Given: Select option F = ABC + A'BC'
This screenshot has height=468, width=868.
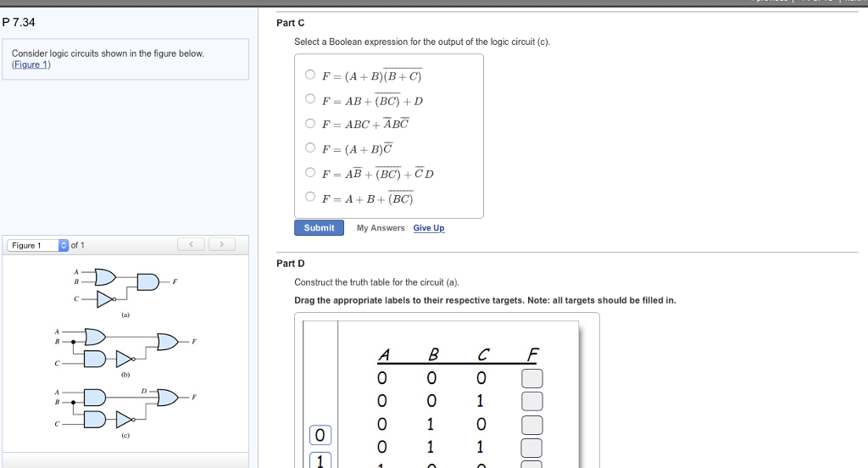Looking at the screenshot, I should coord(310,123).
